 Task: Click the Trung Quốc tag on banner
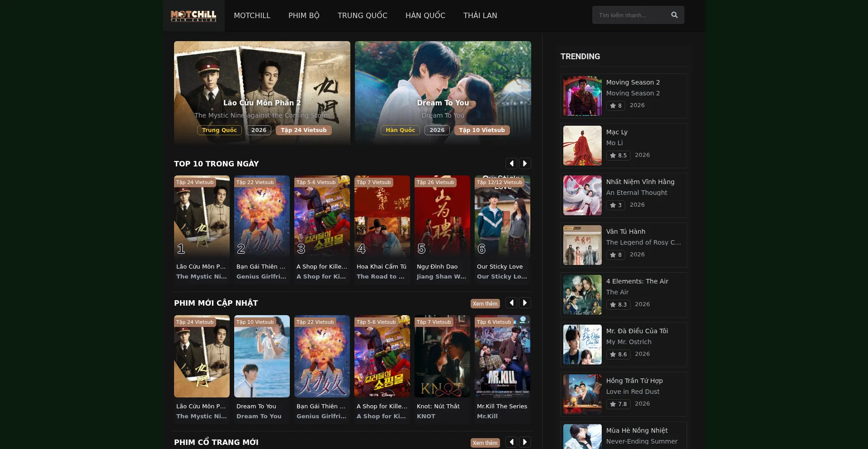tap(219, 130)
